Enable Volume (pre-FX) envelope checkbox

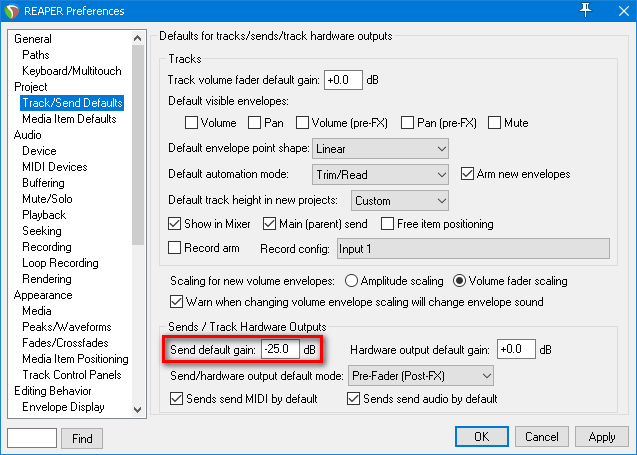[x=302, y=123]
